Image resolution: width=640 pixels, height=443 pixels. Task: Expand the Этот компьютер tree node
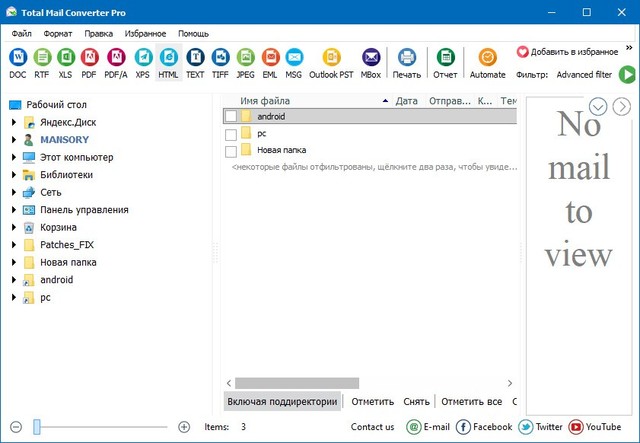coord(14,158)
